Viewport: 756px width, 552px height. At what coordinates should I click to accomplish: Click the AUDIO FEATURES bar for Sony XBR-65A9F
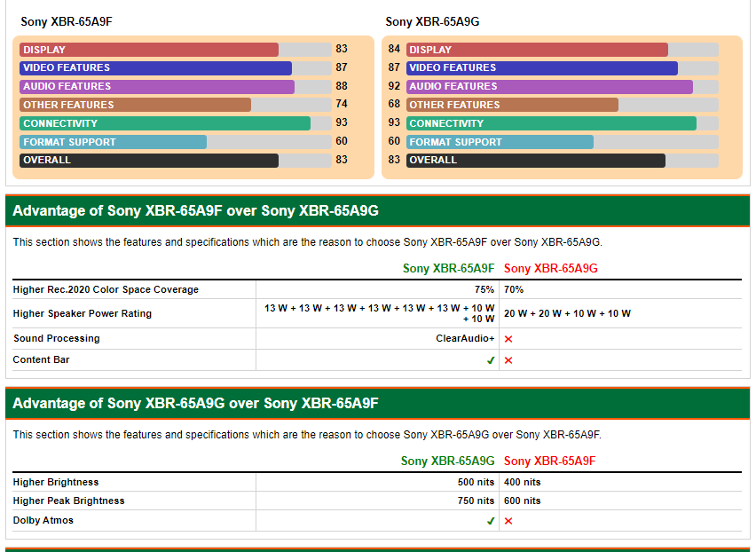(x=176, y=87)
